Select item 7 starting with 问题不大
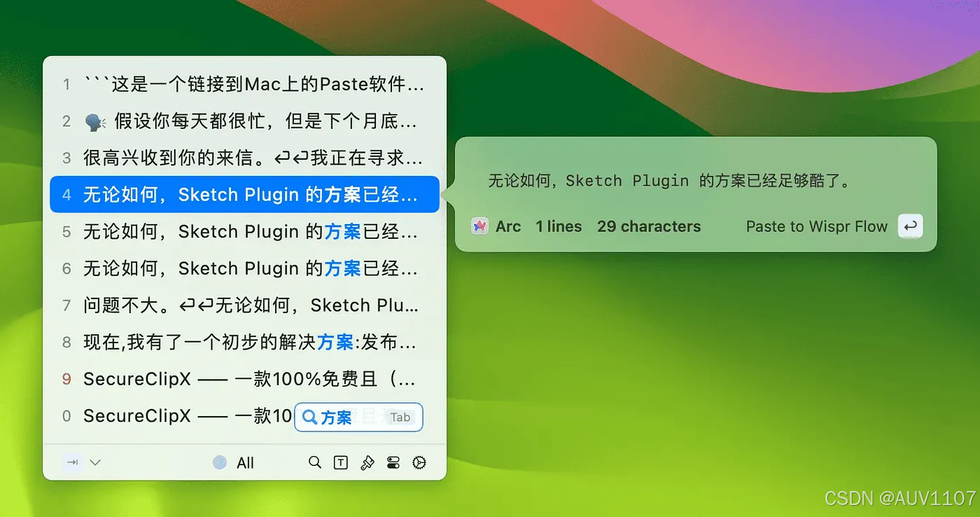Image resolution: width=980 pixels, height=517 pixels. 244,305
